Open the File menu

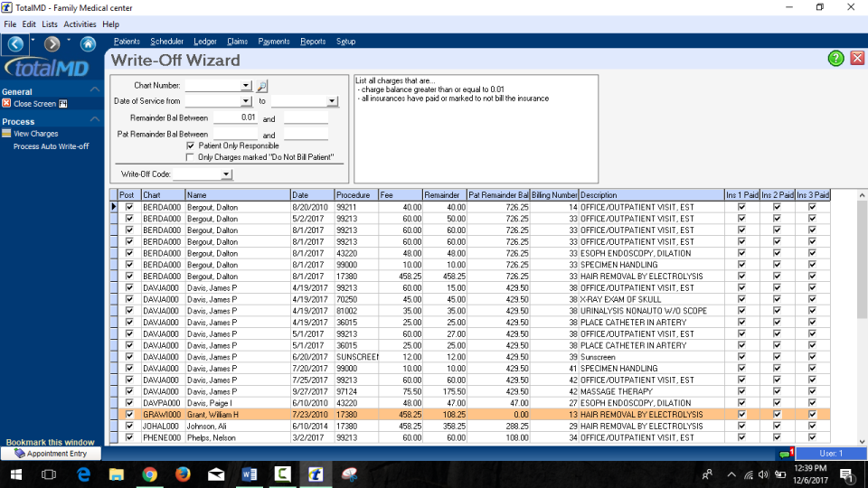point(10,24)
